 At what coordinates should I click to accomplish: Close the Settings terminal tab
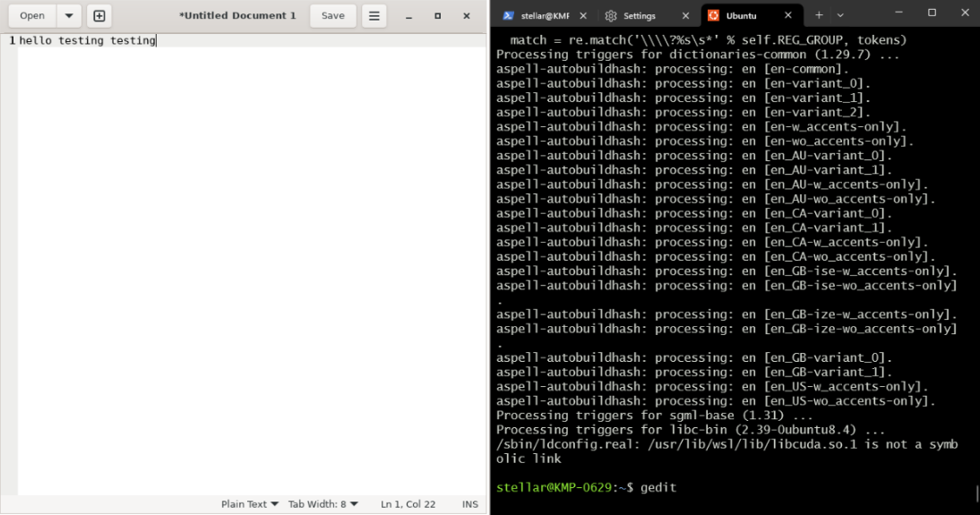click(685, 15)
